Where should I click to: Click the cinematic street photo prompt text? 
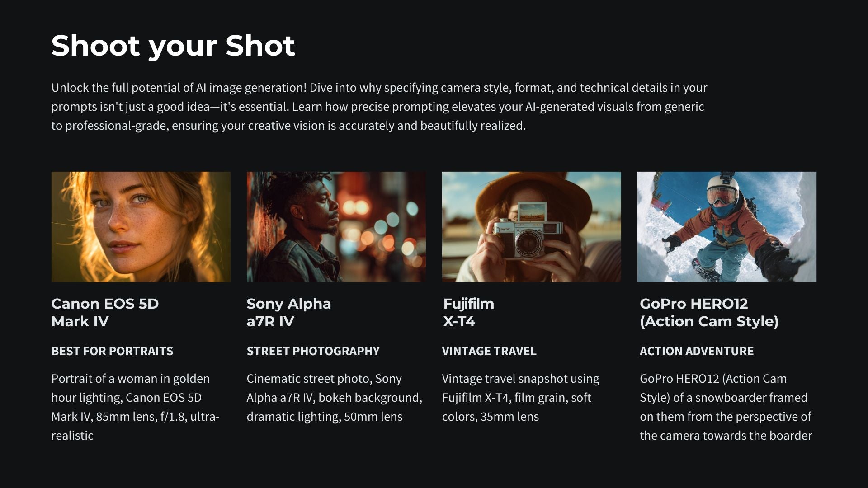pos(334,398)
